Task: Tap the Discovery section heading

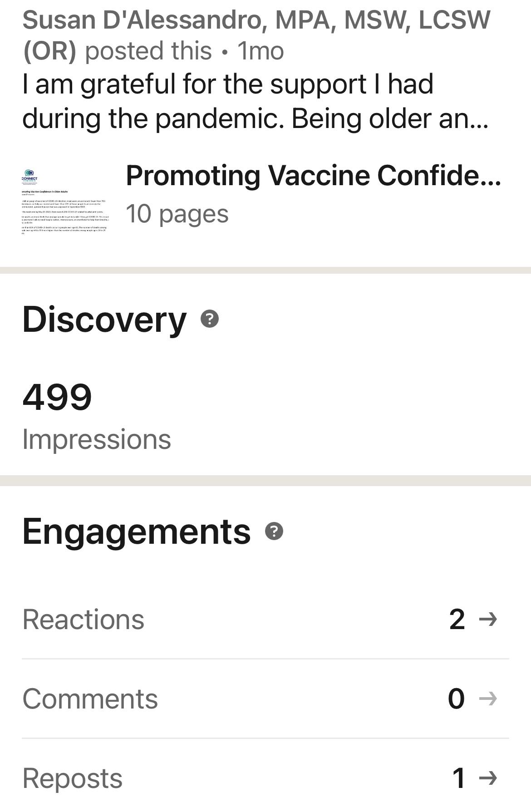Action: (104, 320)
